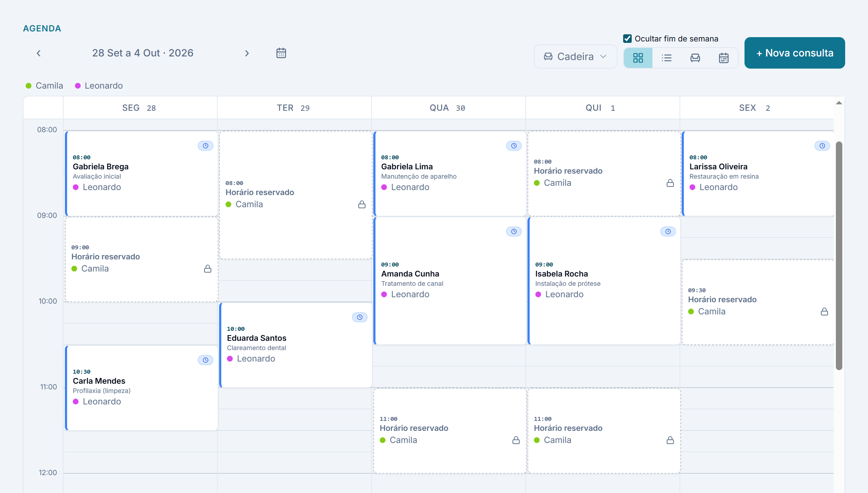The width and height of the screenshot is (868, 493).
Task: Select the QUA 30 day header
Action: coord(448,108)
